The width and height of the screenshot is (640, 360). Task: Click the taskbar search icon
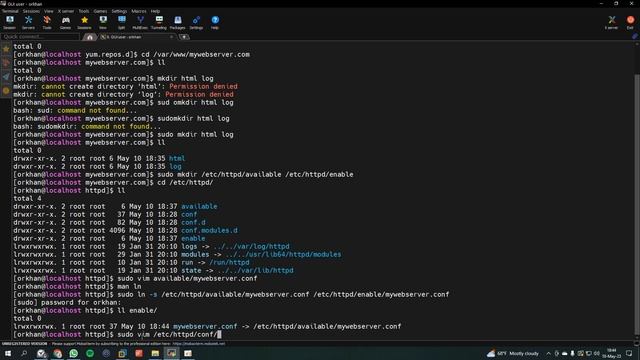click(24, 353)
